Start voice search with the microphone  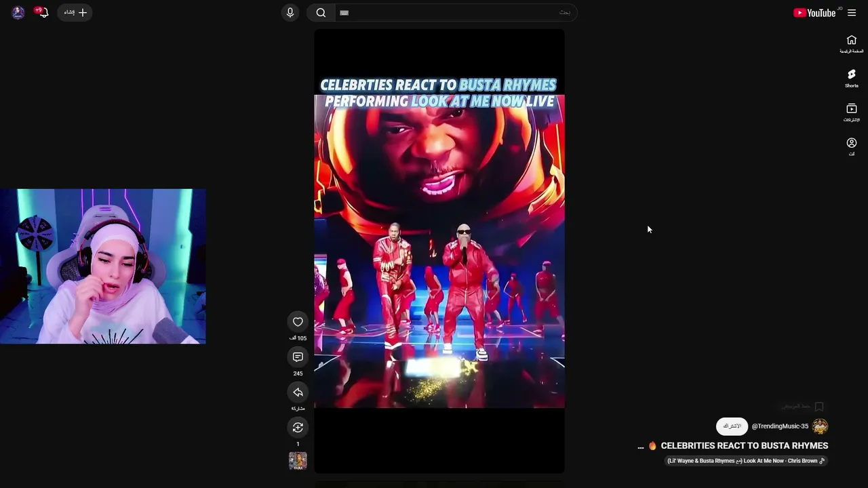coord(290,13)
